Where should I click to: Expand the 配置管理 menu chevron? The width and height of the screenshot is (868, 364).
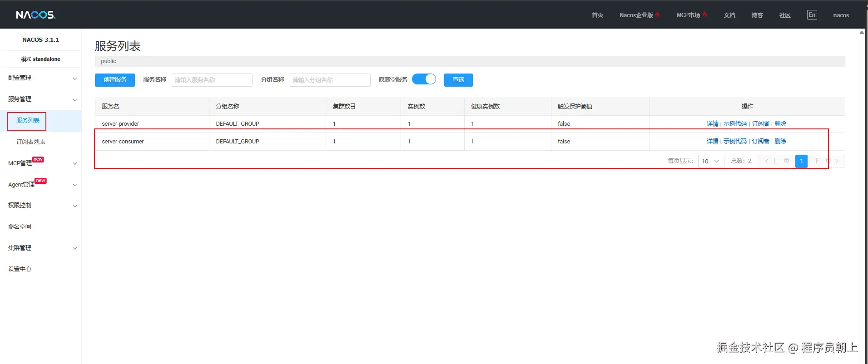75,79
